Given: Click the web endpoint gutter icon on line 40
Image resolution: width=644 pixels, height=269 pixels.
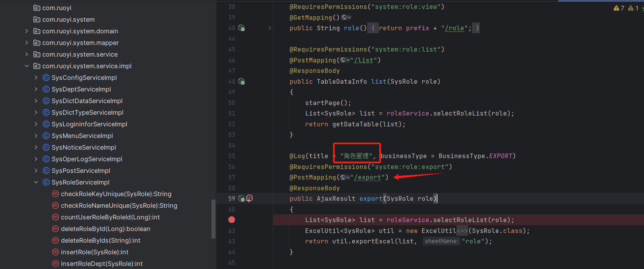Looking at the screenshot, I should (241, 28).
